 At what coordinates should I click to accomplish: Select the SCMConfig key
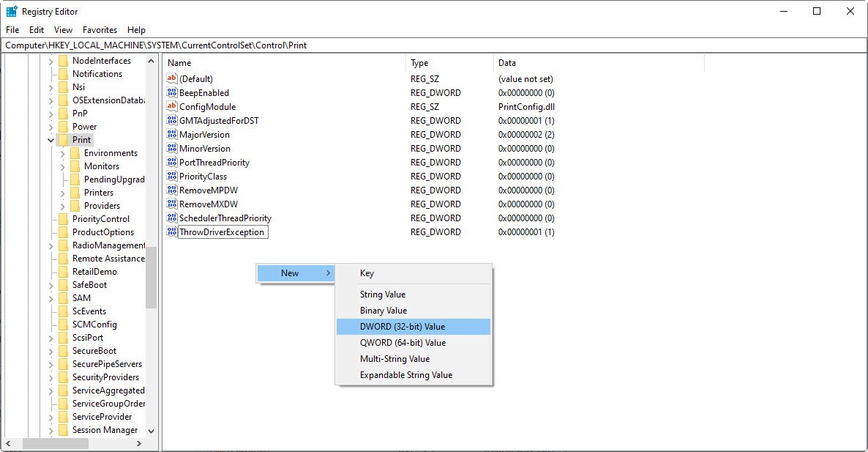(x=94, y=325)
